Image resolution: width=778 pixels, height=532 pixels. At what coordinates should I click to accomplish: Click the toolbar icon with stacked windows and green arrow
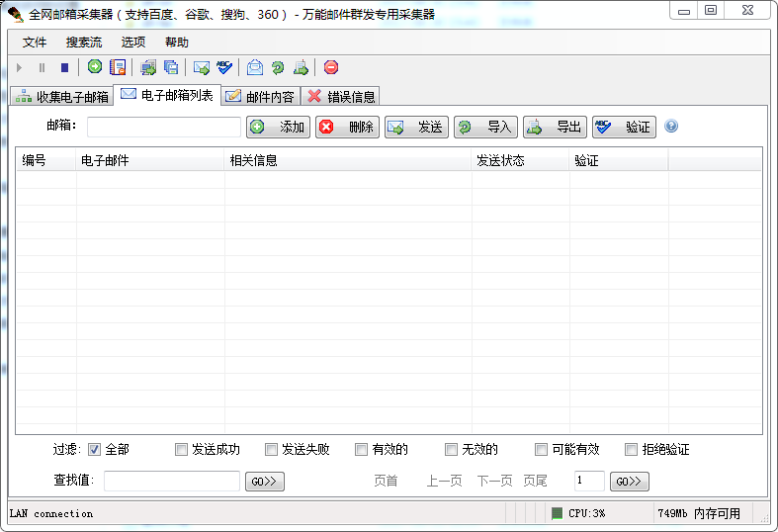[x=148, y=67]
